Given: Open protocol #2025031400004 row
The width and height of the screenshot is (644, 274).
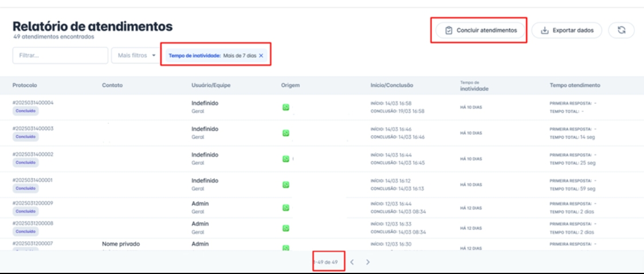Looking at the screenshot, I should click(x=33, y=103).
